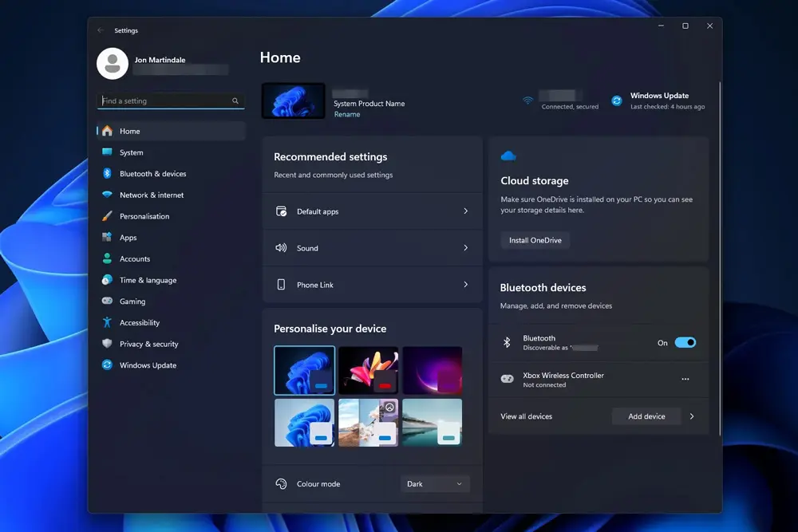The width and height of the screenshot is (798, 532).
Task: Open the Colour mode dropdown
Action: coord(435,483)
